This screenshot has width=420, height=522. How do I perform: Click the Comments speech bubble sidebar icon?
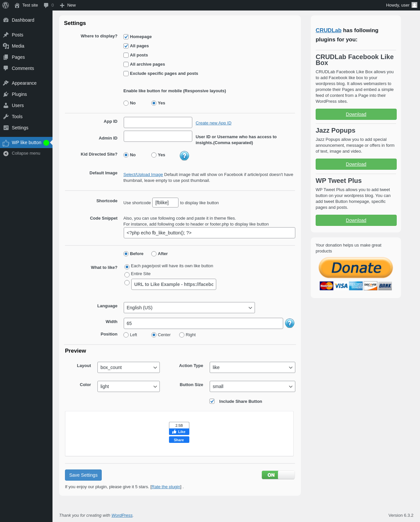point(6,68)
